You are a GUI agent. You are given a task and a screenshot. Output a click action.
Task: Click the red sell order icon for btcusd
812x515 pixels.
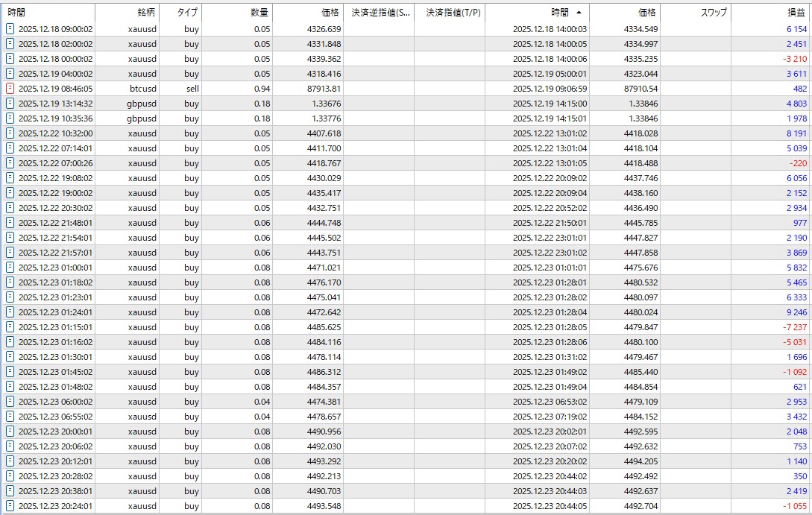pyautogui.click(x=10, y=89)
